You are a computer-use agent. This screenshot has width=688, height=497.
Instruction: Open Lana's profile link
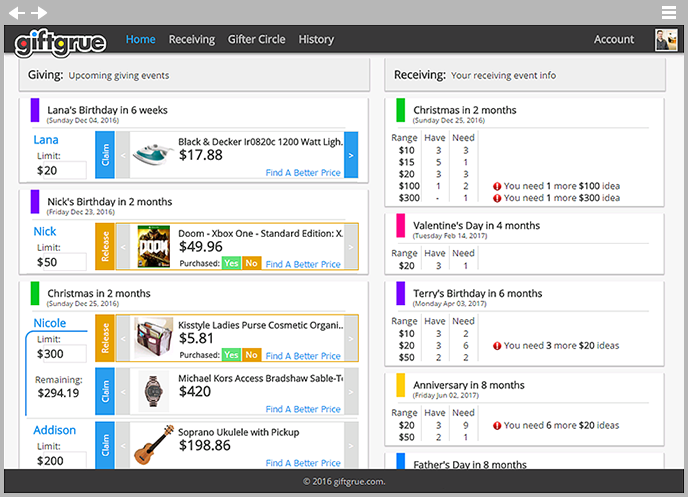pos(46,140)
